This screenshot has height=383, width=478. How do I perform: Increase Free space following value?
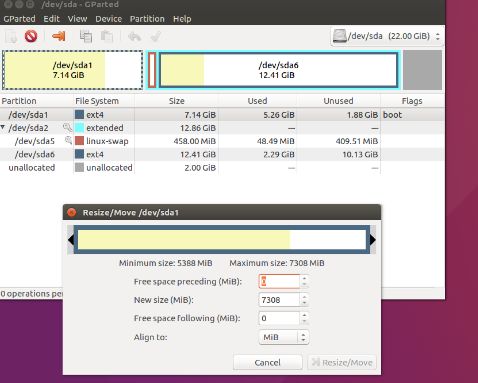point(304,315)
